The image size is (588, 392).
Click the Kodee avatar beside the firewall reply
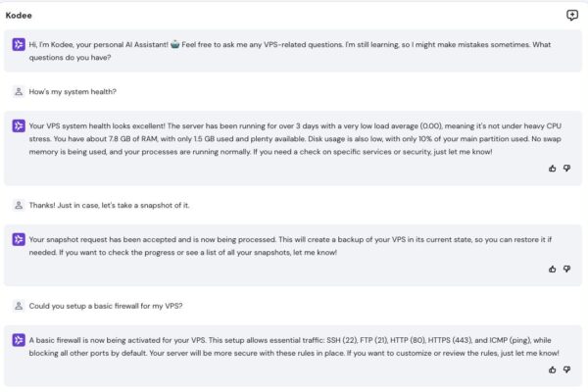(x=19, y=340)
